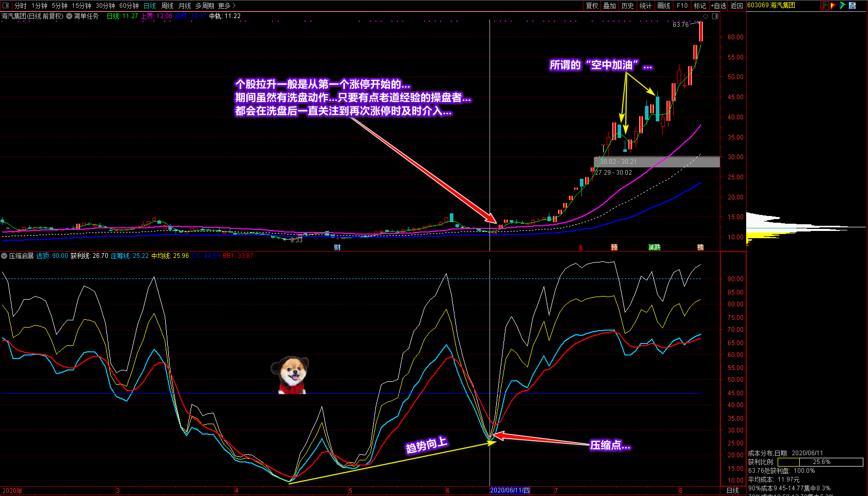Click the 中均线: 25.96 indicator value
The width and height of the screenshot is (868, 496).
click(170, 256)
